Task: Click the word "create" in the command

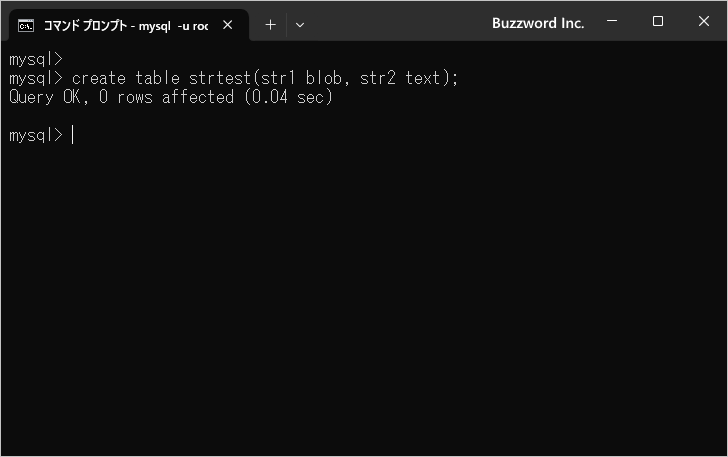Action: coord(99,78)
